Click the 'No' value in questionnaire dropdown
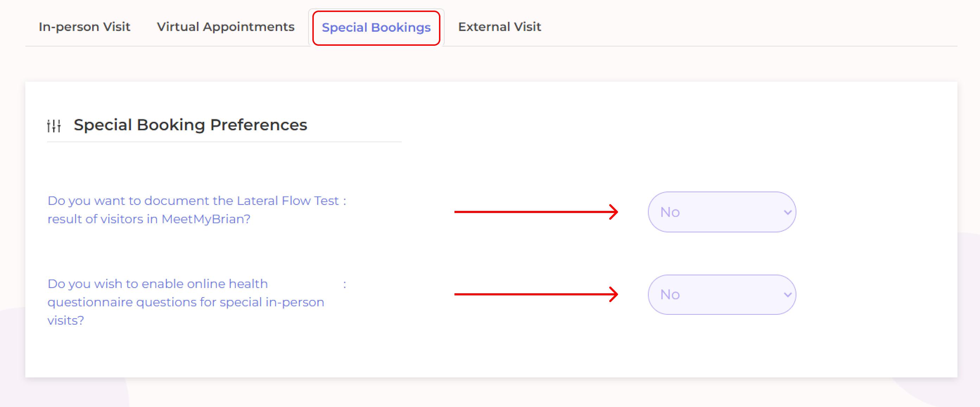The width and height of the screenshot is (980, 407). pyautogui.click(x=670, y=295)
